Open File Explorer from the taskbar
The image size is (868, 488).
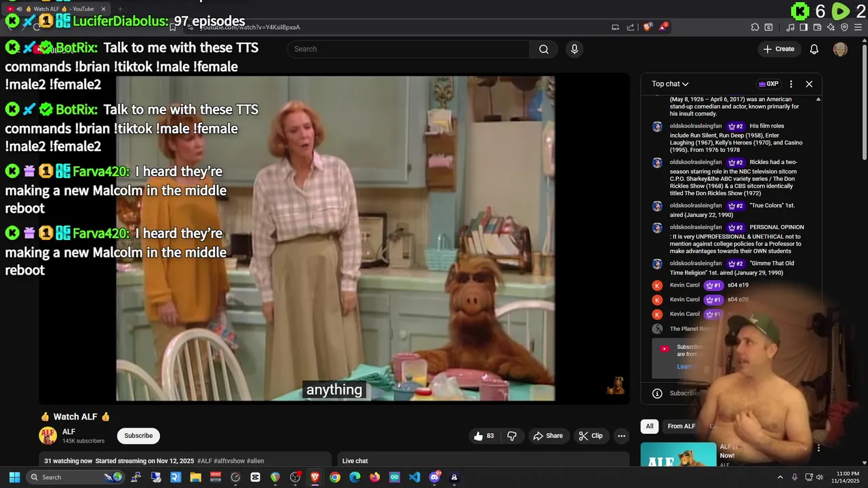click(x=195, y=477)
